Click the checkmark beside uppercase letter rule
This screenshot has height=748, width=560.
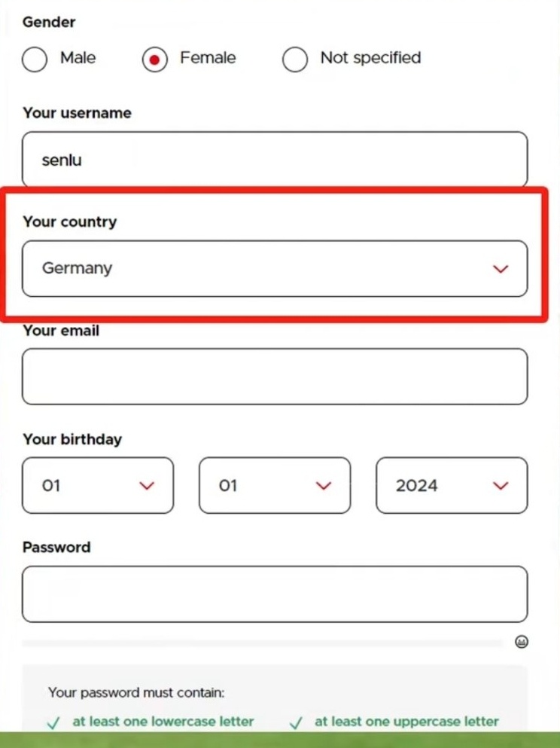pyautogui.click(x=296, y=723)
